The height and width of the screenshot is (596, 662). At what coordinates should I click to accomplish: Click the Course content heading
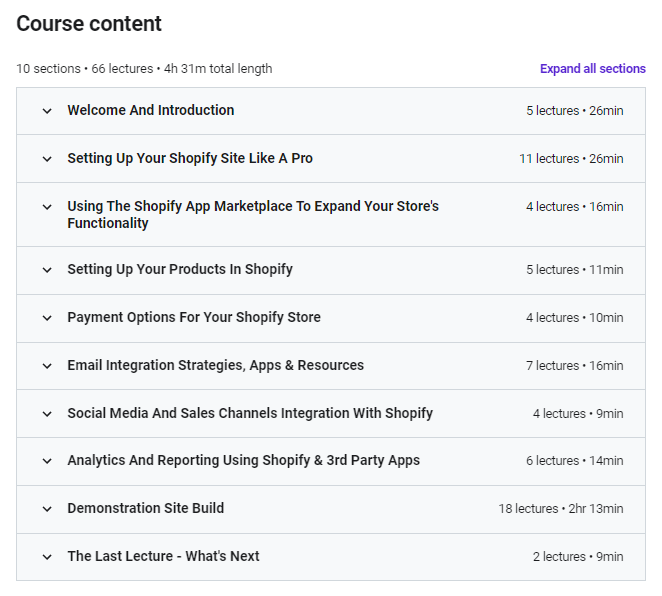coord(89,24)
